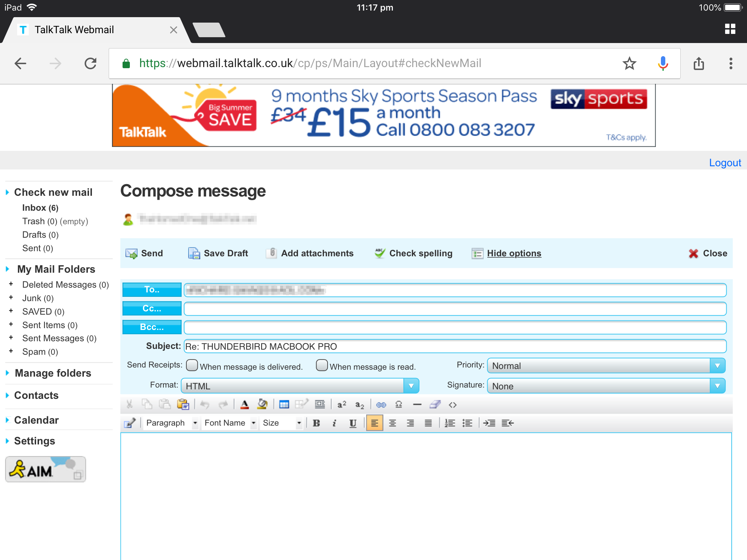Viewport: 747px width, 560px height.
Task: Click the insert table icon
Action: [284, 405]
